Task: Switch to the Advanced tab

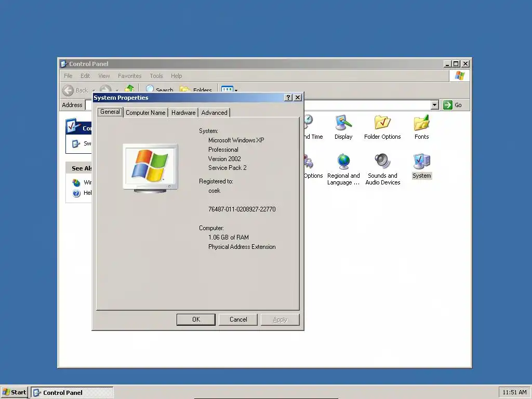Action: (214, 113)
